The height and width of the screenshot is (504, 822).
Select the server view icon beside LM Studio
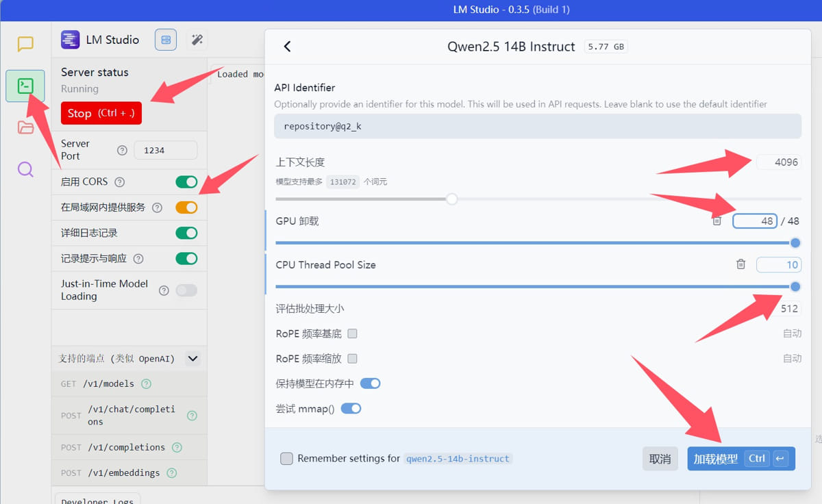(166, 40)
